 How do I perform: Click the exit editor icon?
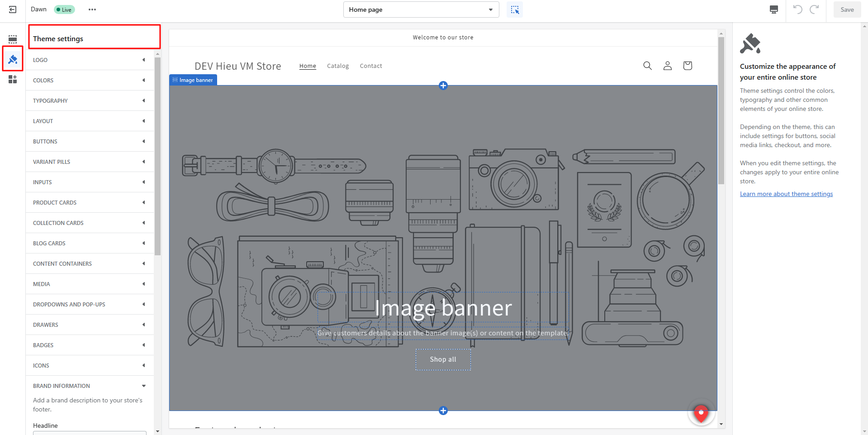point(13,10)
